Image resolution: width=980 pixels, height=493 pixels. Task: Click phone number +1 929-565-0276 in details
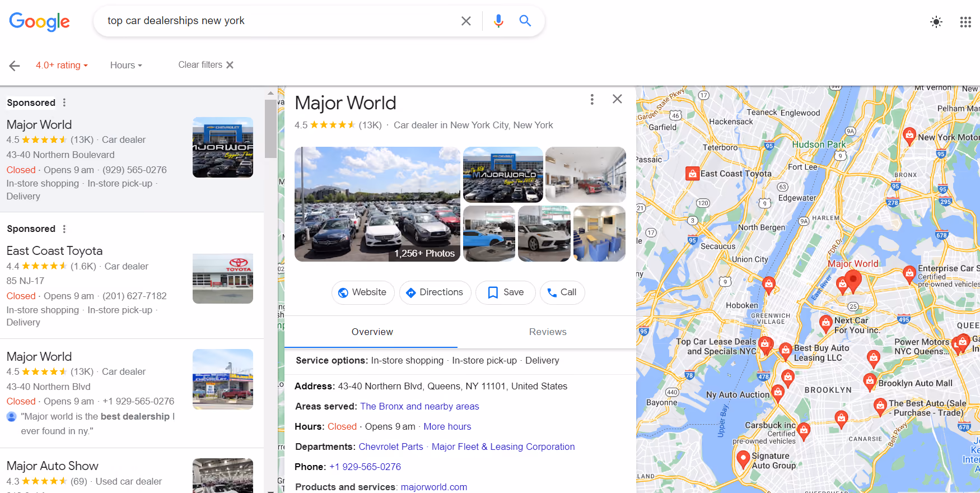(x=365, y=467)
